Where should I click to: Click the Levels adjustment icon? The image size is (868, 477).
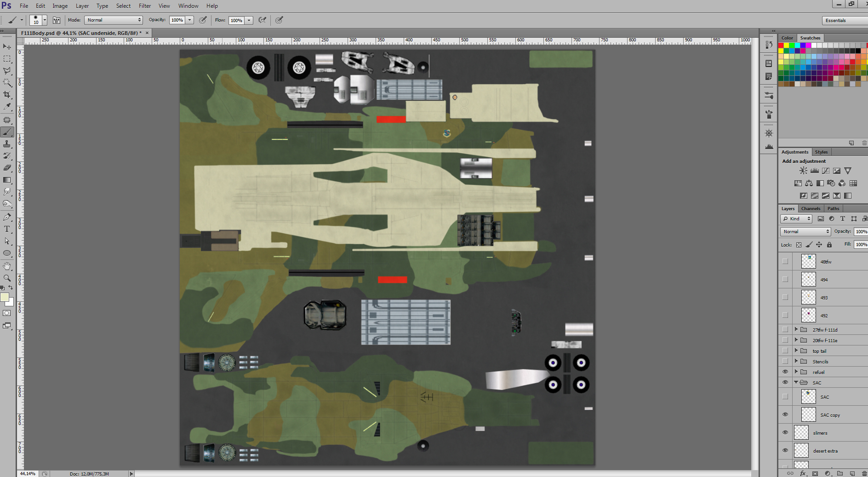[814, 171]
